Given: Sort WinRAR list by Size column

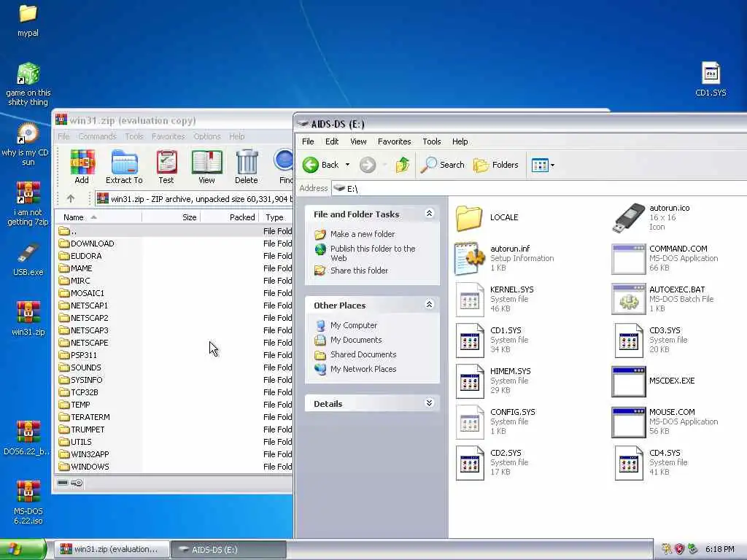Looking at the screenshot, I should [171, 217].
